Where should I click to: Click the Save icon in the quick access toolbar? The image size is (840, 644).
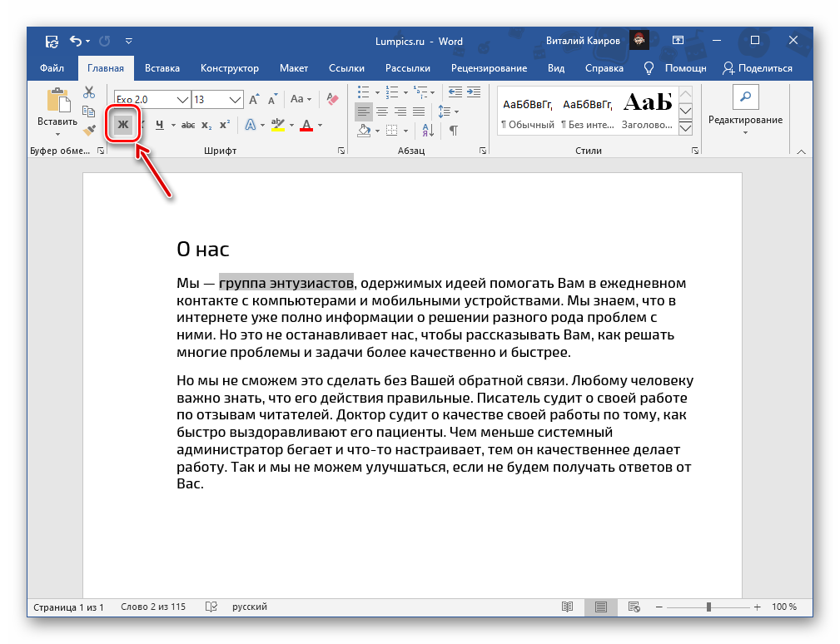52,42
